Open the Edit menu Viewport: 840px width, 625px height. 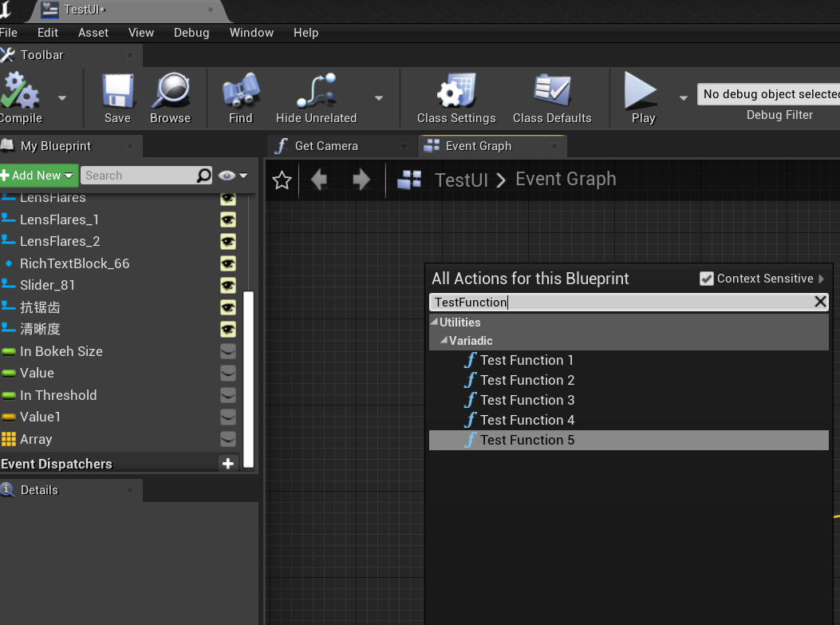pos(48,33)
